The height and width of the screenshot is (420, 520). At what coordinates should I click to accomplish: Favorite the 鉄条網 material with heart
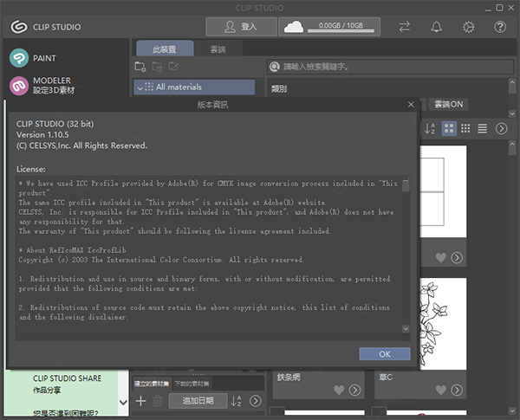click(x=339, y=391)
